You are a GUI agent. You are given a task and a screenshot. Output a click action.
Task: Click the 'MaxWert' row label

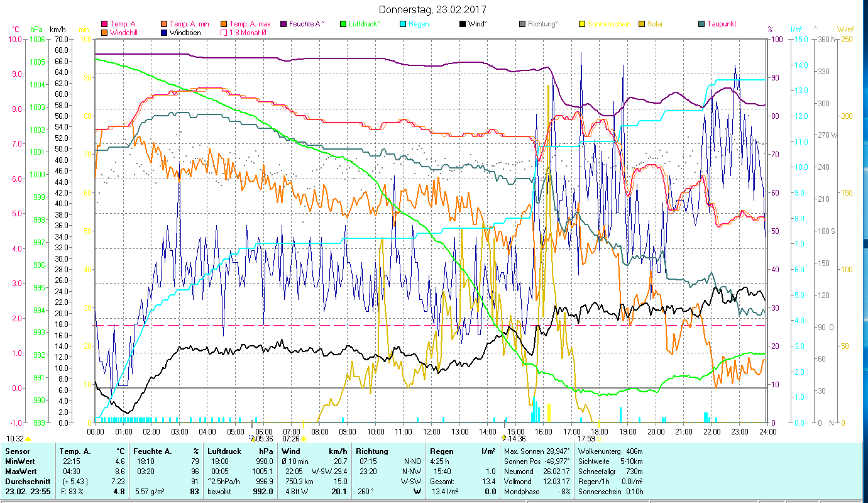[19, 472]
